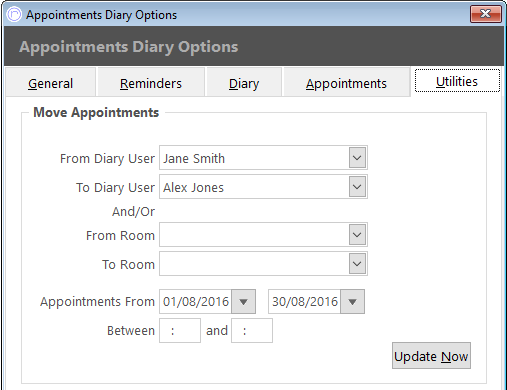507x390 pixels.
Task: Click the 30/08/2016 date text field
Action: pos(305,302)
